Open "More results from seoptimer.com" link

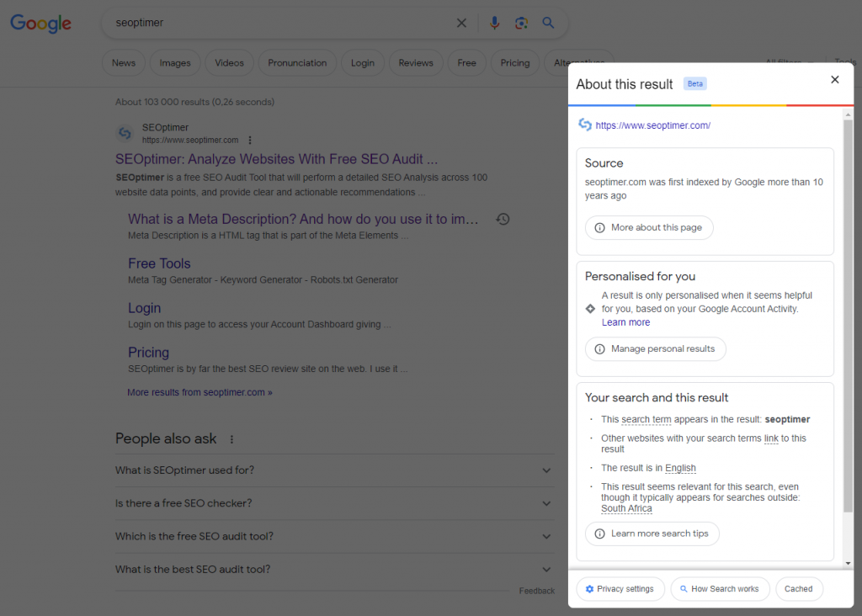pos(200,392)
